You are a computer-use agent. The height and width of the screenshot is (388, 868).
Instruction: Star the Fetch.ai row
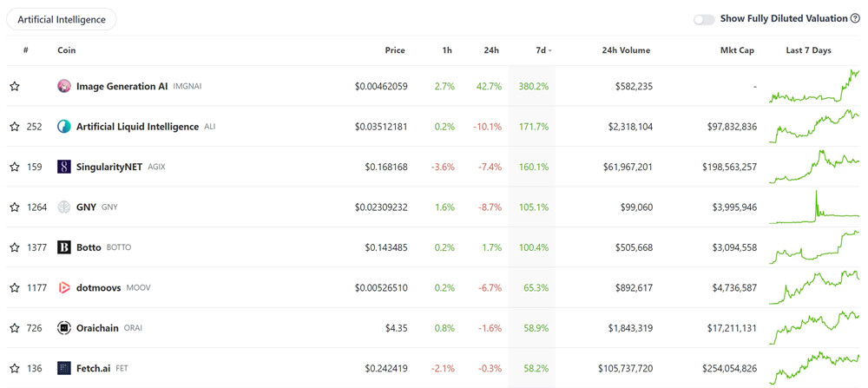click(x=15, y=368)
